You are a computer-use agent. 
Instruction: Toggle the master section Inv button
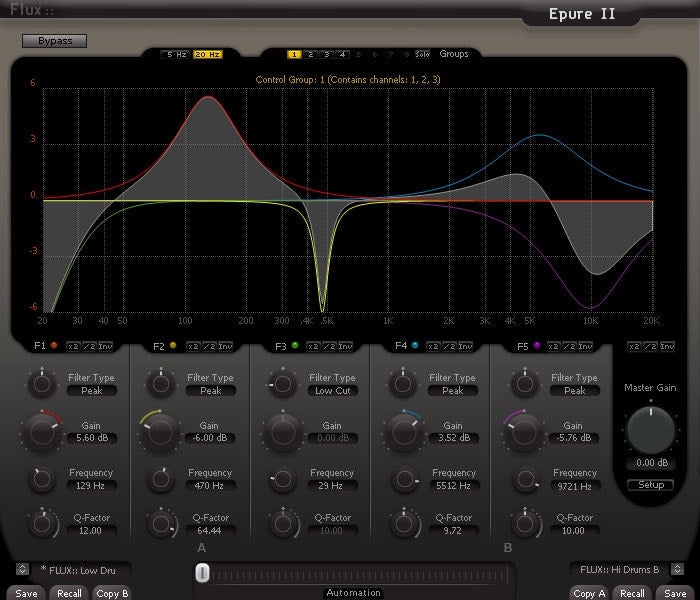[x=667, y=346]
